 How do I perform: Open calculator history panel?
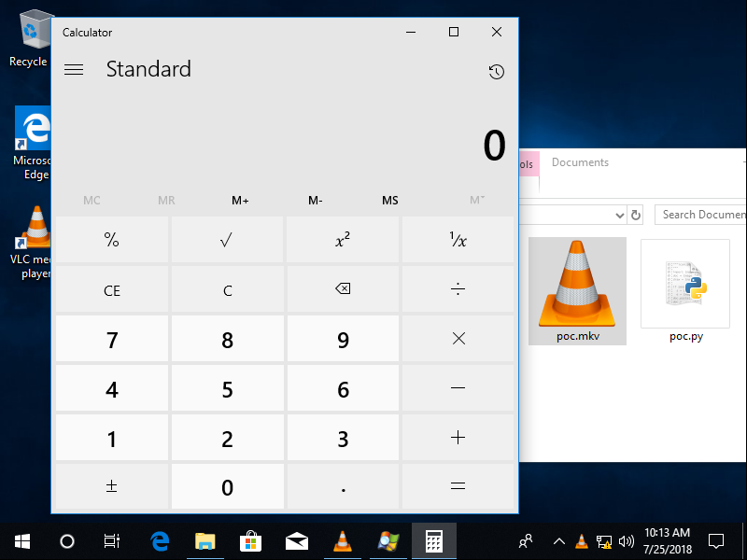point(496,72)
